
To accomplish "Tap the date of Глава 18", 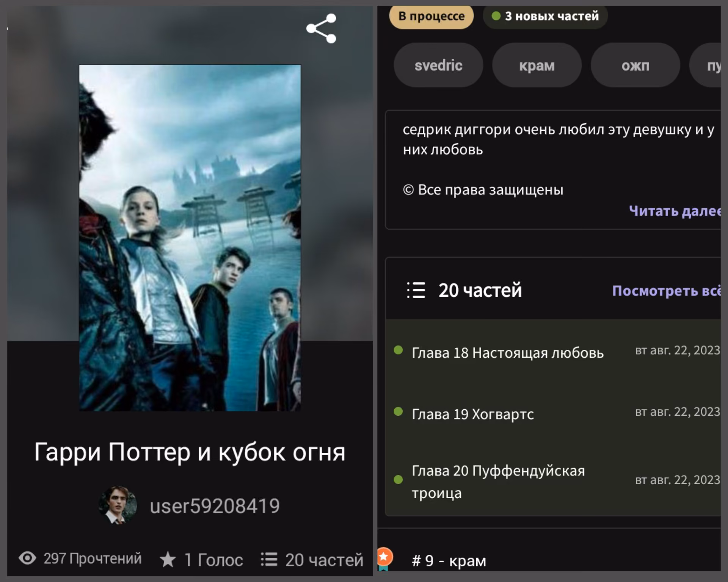I will [x=678, y=350].
